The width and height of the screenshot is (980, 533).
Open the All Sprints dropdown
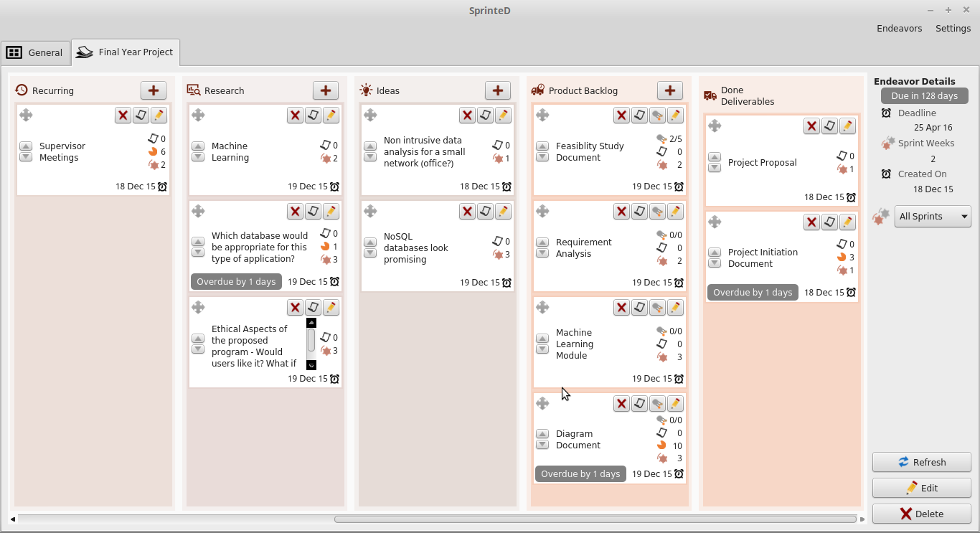933,217
